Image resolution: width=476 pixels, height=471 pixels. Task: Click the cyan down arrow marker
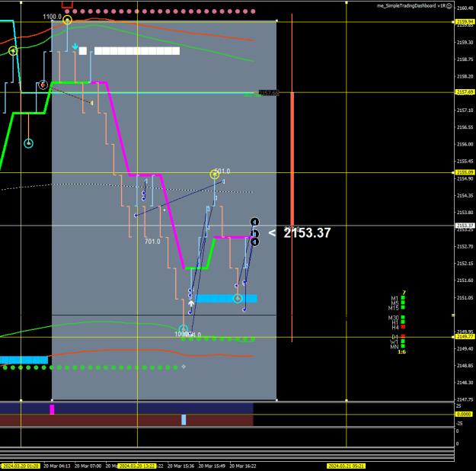point(75,46)
